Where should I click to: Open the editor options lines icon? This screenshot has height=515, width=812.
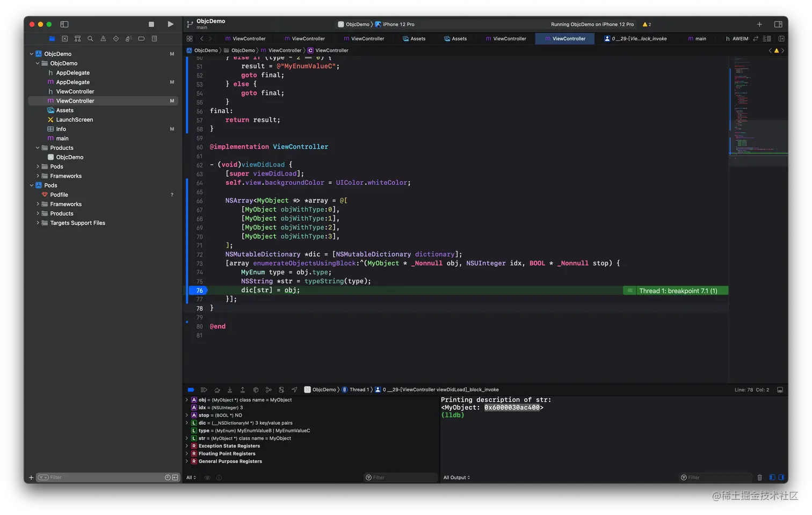coord(767,39)
